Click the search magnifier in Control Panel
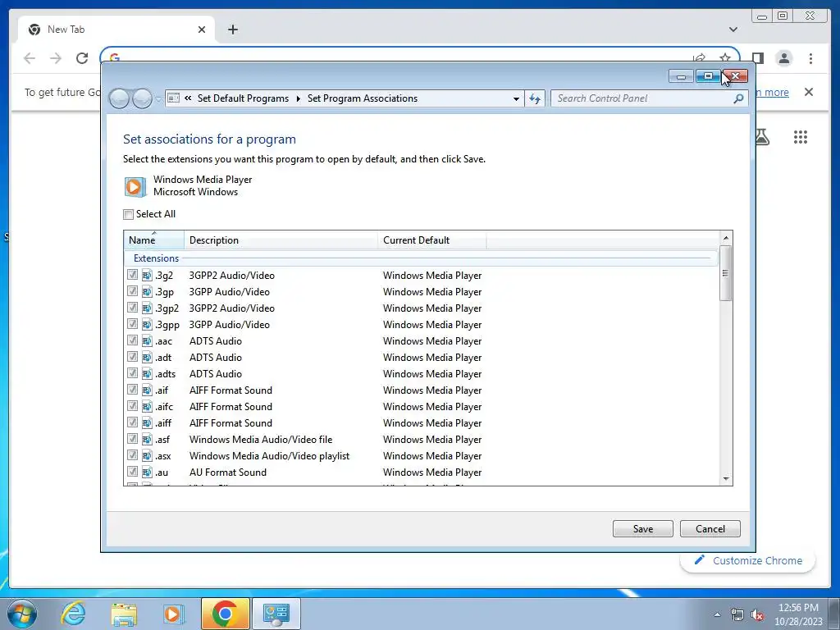 click(739, 98)
